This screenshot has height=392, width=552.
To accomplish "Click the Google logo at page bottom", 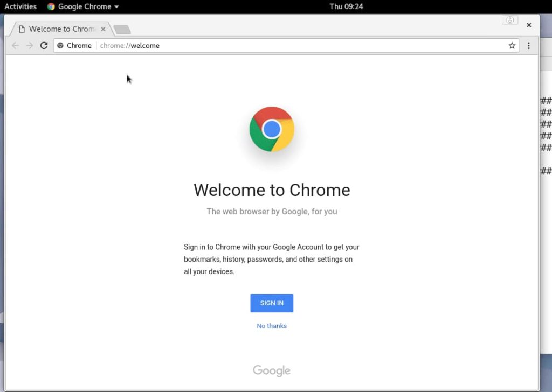I will tap(272, 370).
